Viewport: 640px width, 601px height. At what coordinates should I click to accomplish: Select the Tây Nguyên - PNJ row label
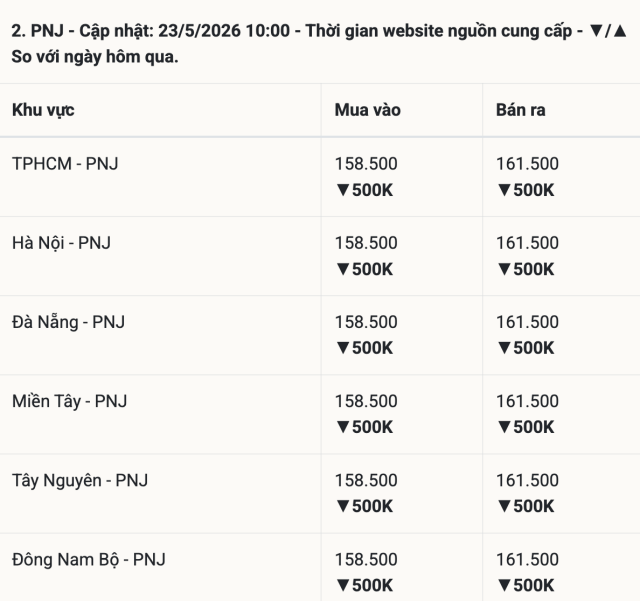coord(80,481)
